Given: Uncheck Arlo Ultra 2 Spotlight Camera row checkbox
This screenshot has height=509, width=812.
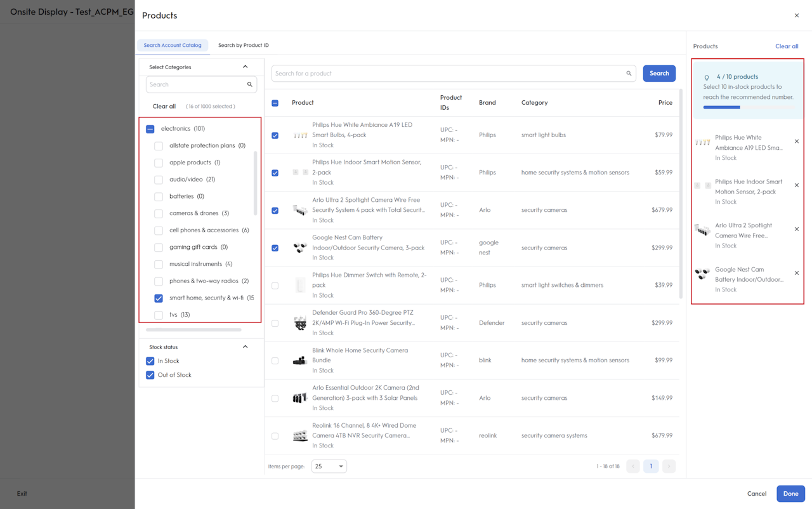Looking at the screenshot, I should click(x=275, y=210).
